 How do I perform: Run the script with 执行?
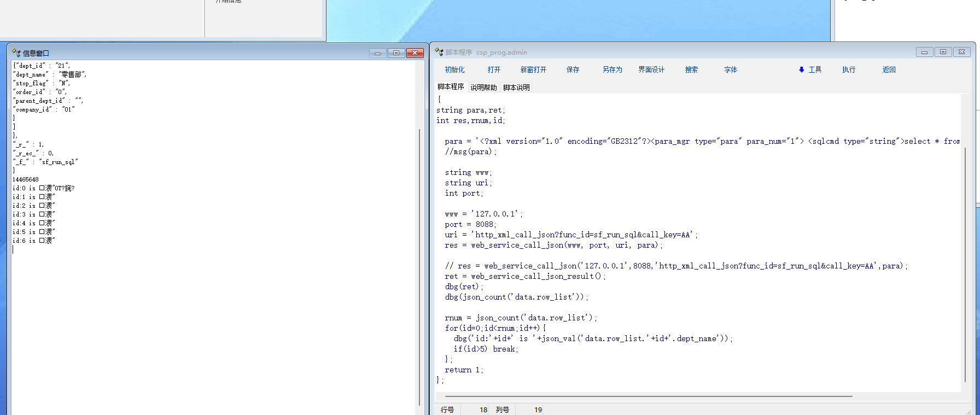[x=849, y=70]
